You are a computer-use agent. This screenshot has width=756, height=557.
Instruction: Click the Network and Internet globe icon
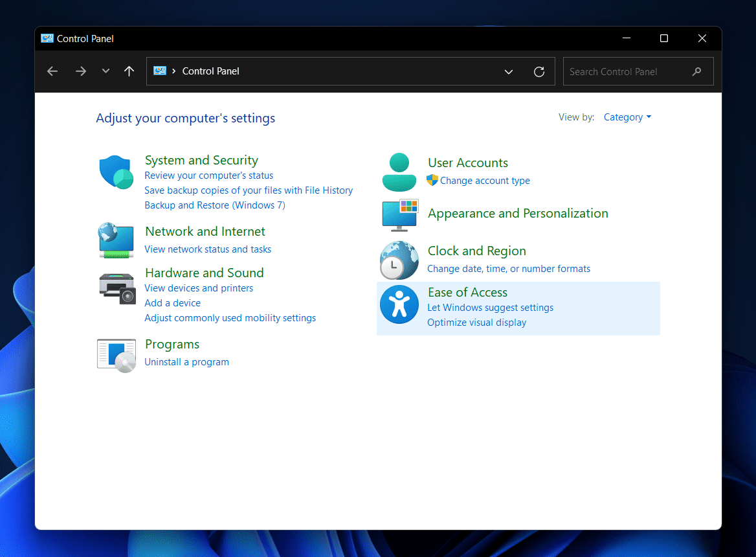click(x=116, y=240)
